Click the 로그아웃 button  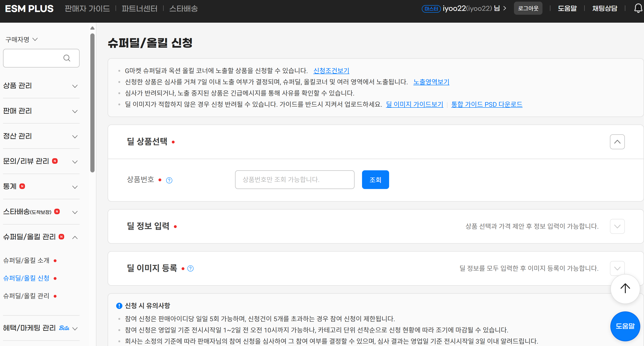point(528,8)
